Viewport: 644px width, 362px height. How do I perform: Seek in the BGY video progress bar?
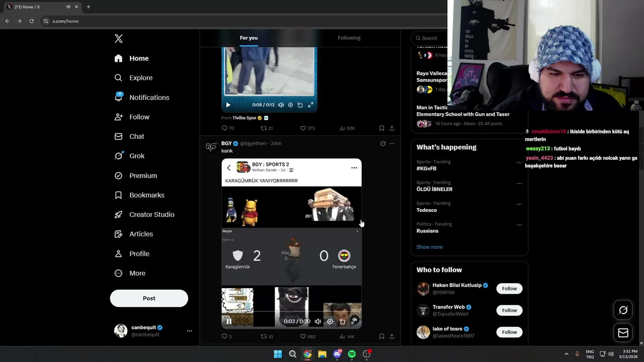291,312
